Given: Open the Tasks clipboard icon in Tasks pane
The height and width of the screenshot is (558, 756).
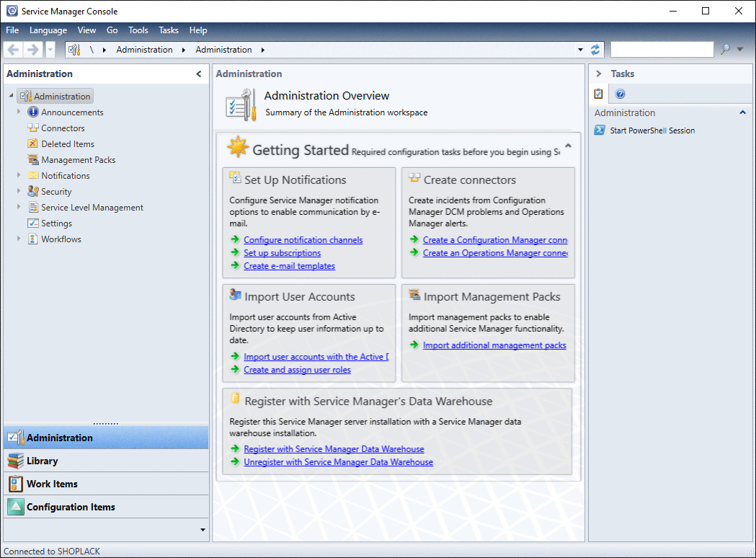Looking at the screenshot, I should [598, 94].
